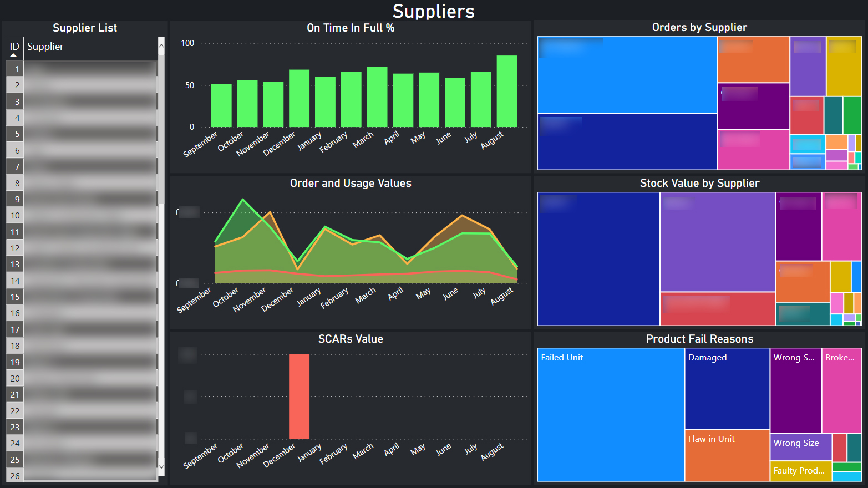Image resolution: width=868 pixels, height=488 pixels.
Task: Click the large violet tile in Stock Value
Action: coord(718,242)
